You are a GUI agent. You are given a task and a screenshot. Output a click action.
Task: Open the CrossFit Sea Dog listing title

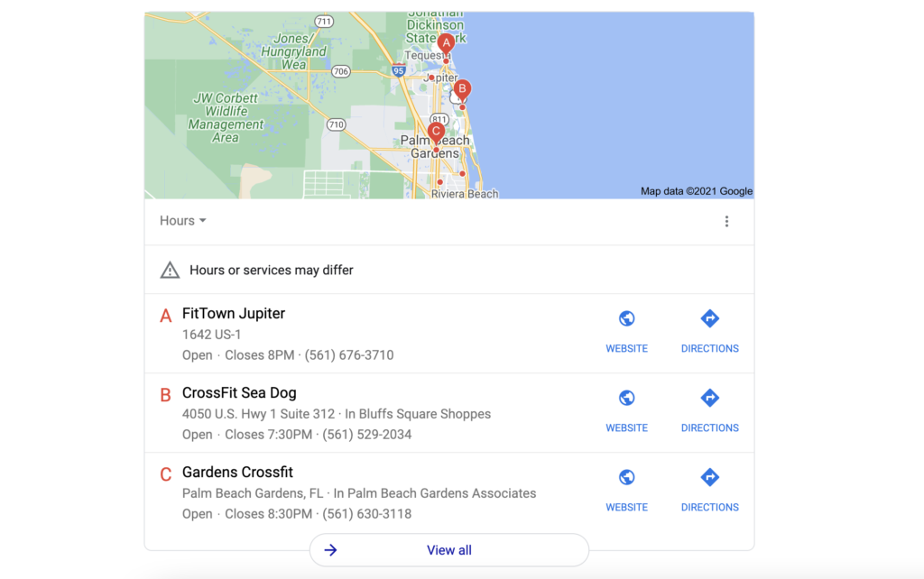click(x=239, y=393)
